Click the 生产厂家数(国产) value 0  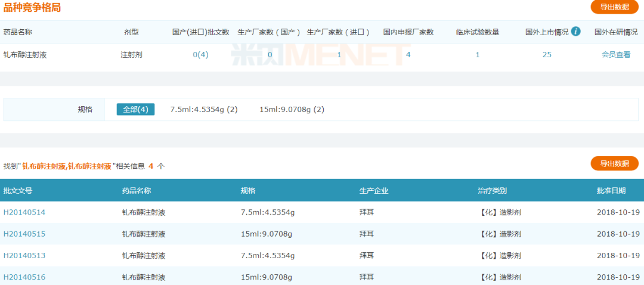[270, 55]
